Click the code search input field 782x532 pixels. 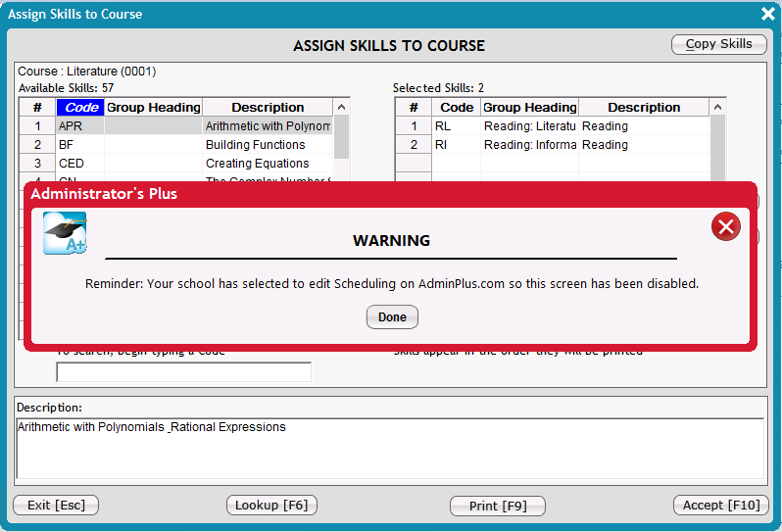point(183,372)
